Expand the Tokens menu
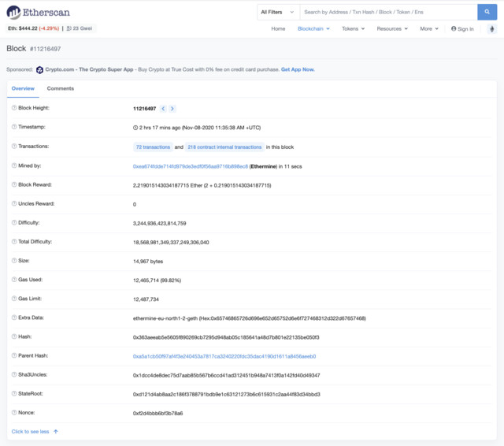504x446 pixels. click(353, 29)
